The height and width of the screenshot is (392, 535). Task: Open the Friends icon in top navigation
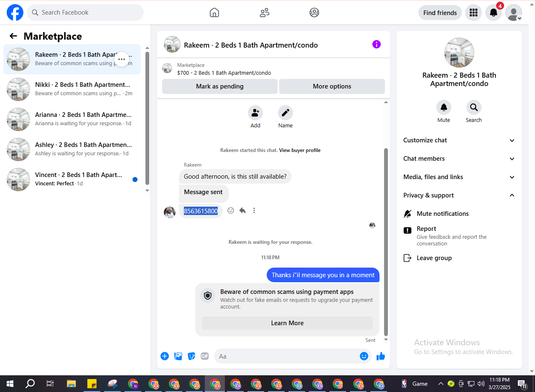tap(265, 13)
